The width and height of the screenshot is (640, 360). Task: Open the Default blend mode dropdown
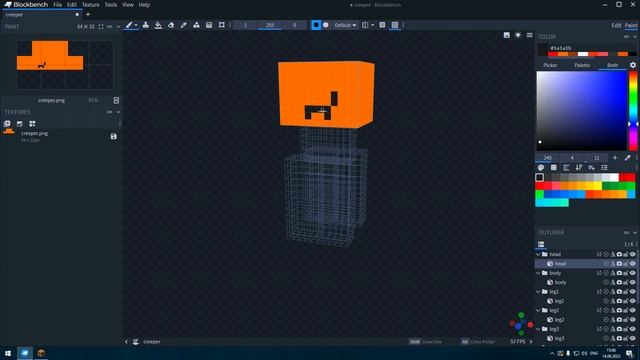click(345, 25)
